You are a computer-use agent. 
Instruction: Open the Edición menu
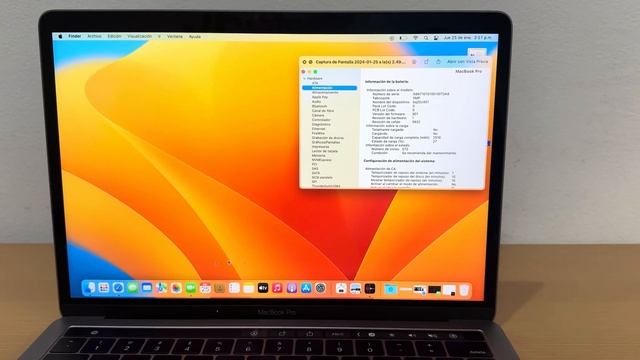(x=114, y=36)
